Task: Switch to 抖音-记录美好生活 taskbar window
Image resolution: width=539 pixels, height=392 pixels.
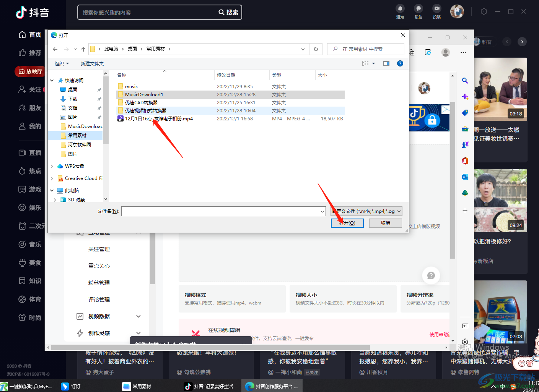Action: click(x=209, y=386)
